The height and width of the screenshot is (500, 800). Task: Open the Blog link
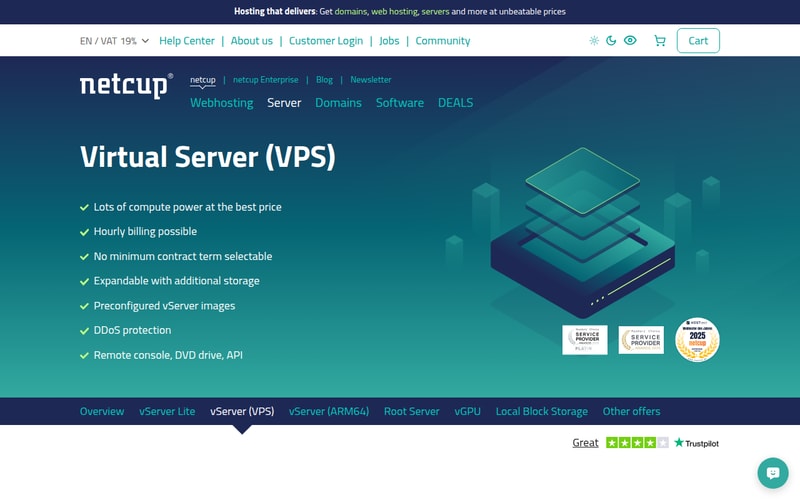(324, 80)
